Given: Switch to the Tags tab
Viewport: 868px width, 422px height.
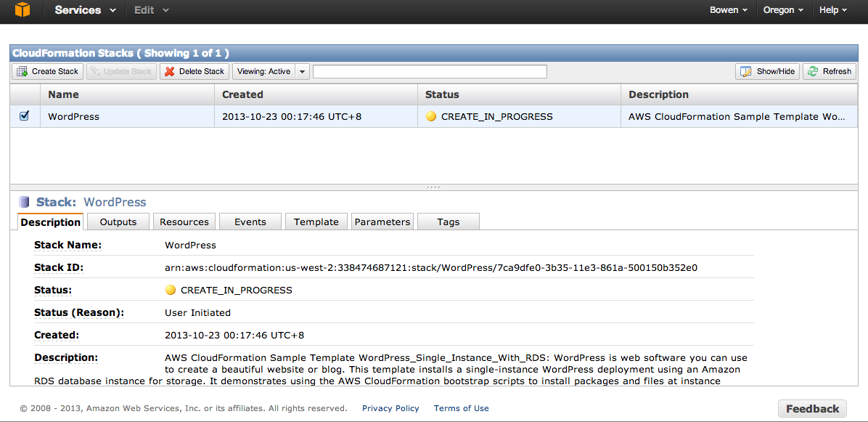Looking at the screenshot, I should 449,222.
